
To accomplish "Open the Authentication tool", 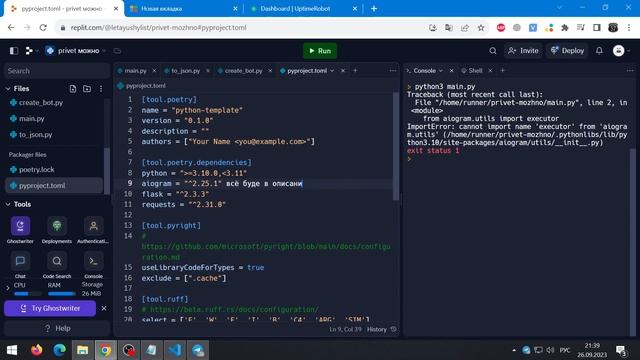I will pos(93,229).
